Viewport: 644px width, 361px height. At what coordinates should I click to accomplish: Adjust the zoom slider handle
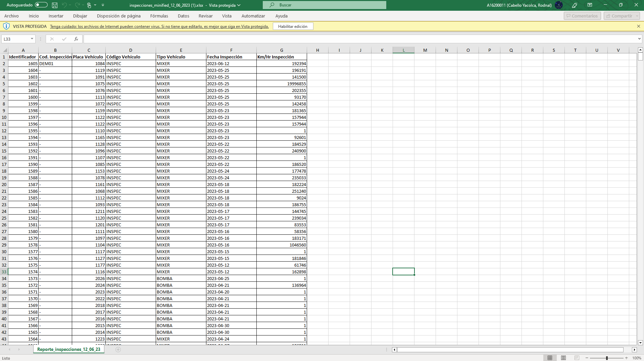coord(607,358)
